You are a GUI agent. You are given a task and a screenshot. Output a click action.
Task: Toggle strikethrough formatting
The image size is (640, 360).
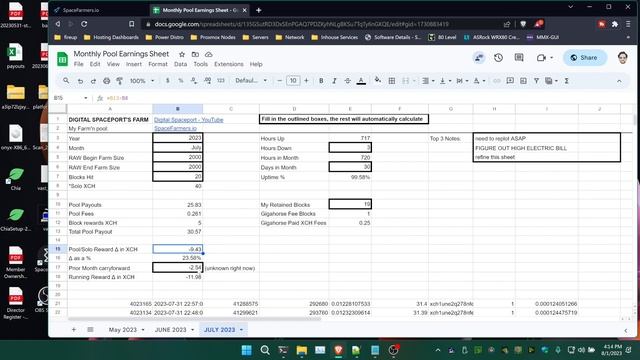tap(347, 81)
